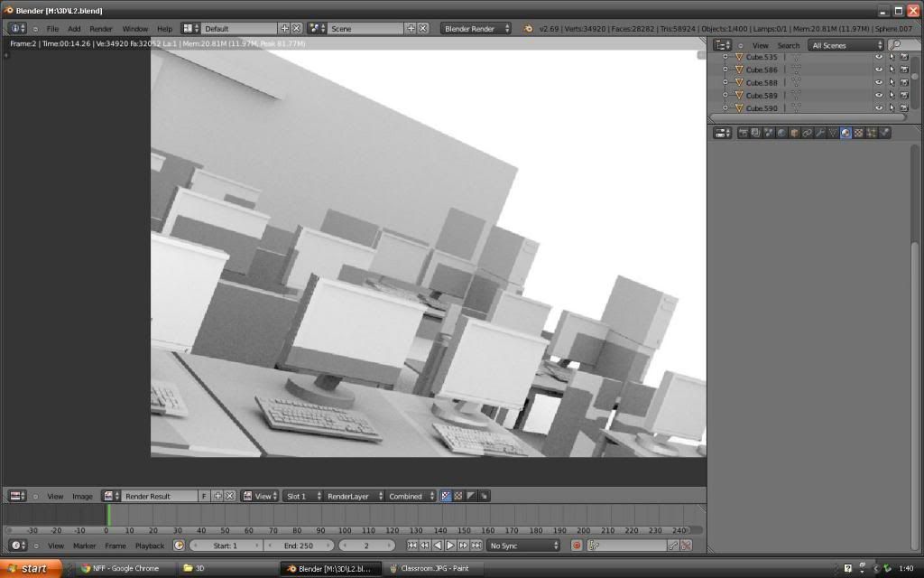Screen dimensions: 924x578
Task: Open the All Scenes display dropdown
Action: (x=845, y=45)
